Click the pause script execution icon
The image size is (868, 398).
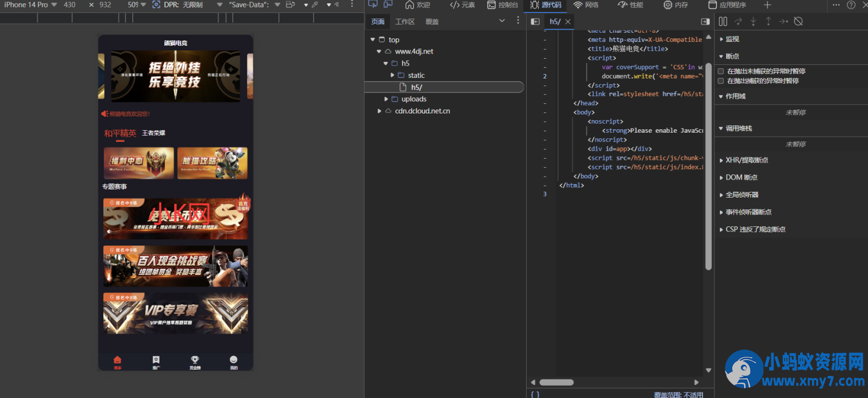723,21
